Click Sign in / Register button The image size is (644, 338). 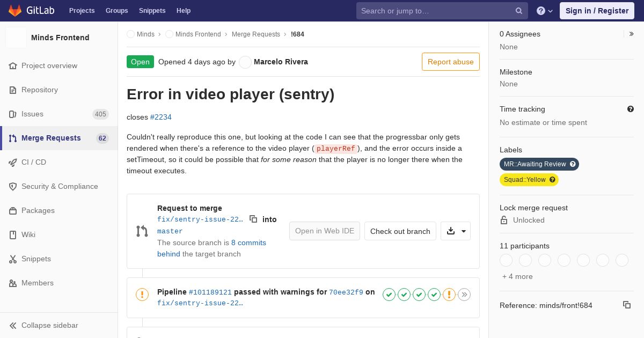point(597,11)
